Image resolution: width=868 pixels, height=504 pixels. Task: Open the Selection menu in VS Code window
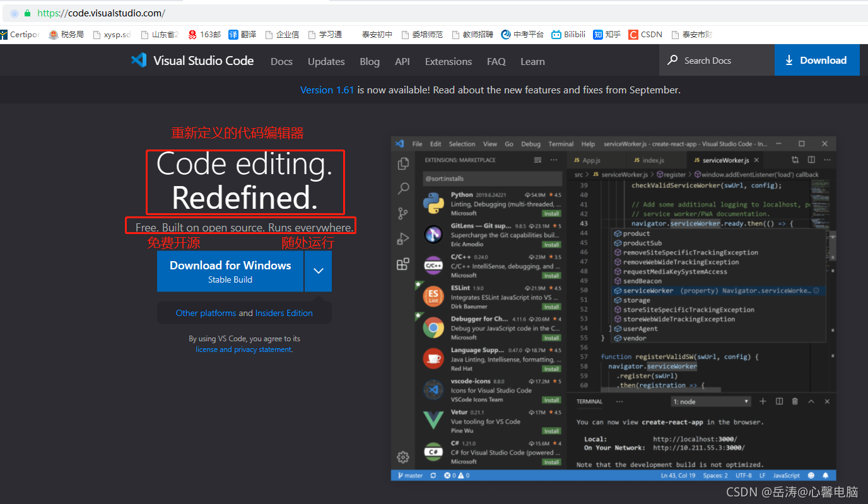462,144
